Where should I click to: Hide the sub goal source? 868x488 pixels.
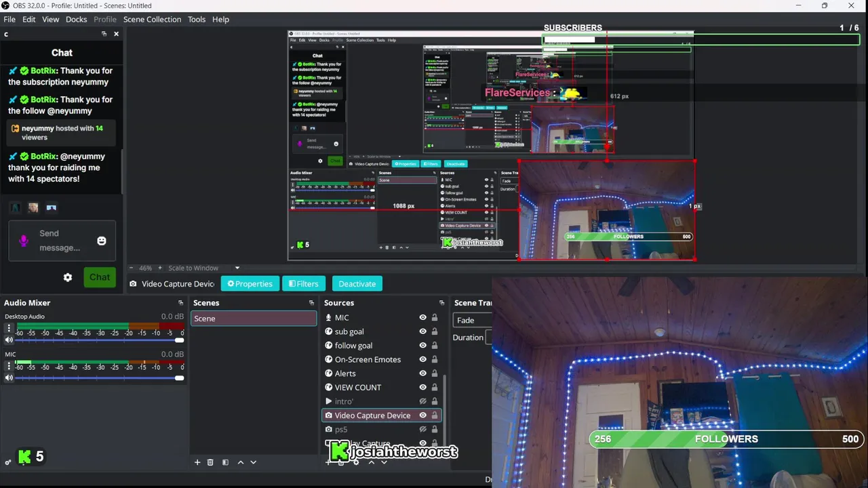pos(422,331)
